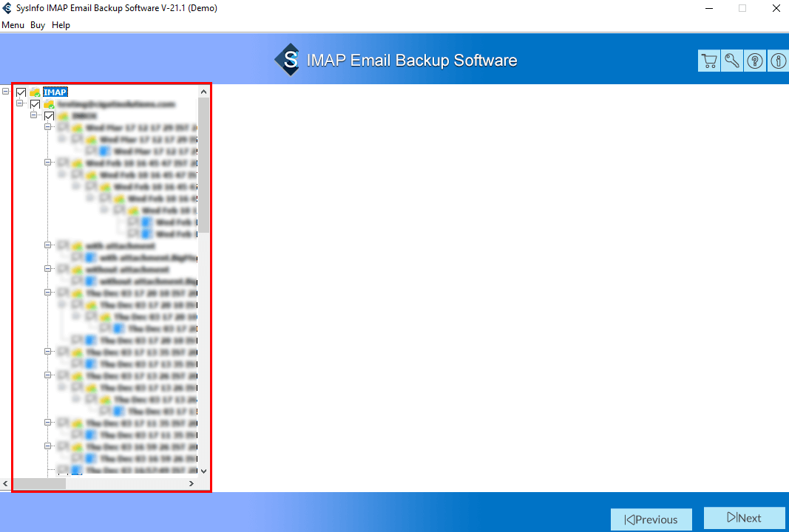Click the IMAP root folder icon

pos(35,92)
